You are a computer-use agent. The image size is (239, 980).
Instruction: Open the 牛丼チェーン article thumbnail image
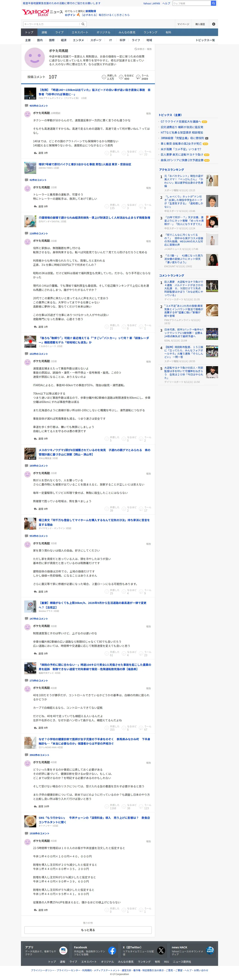point(30,821)
